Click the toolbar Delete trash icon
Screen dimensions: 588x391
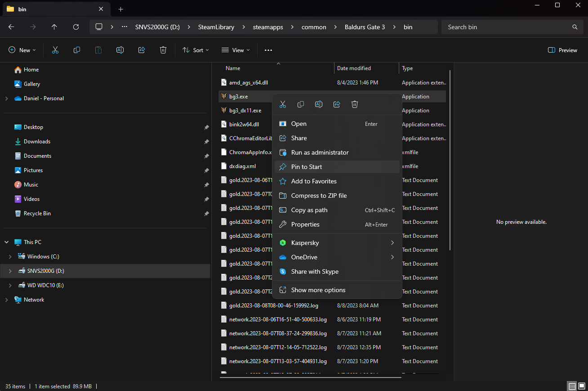pos(163,50)
